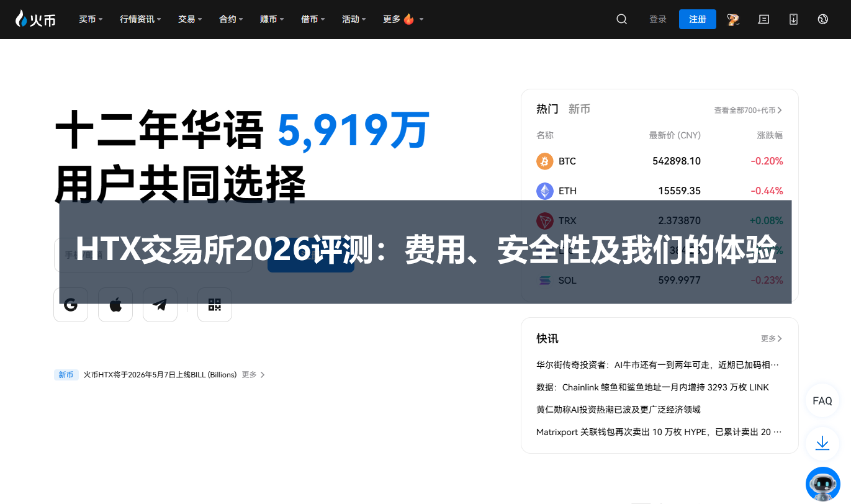Sign in with the Telegram icon
Viewport: 851px width, 504px height.
coord(160,305)
